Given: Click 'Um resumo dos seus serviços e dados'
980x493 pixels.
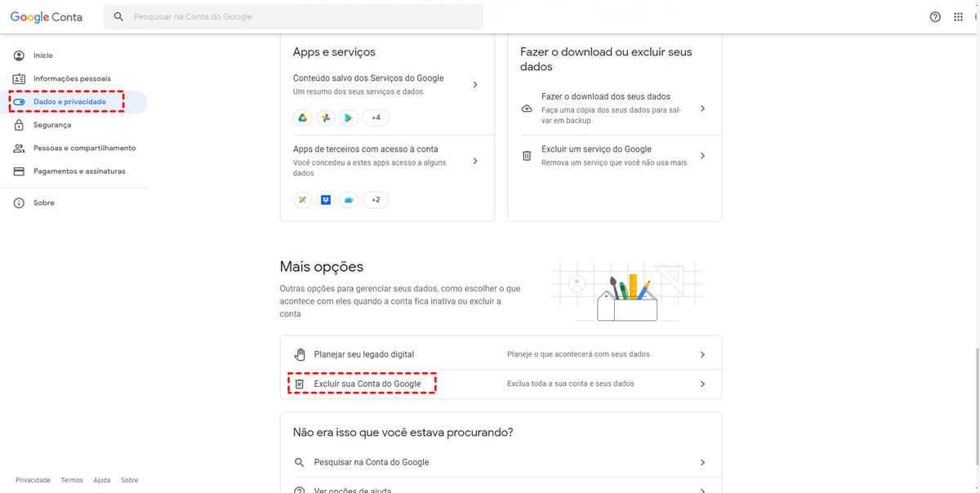Looking at the screenshot, I should click(359, 92).
